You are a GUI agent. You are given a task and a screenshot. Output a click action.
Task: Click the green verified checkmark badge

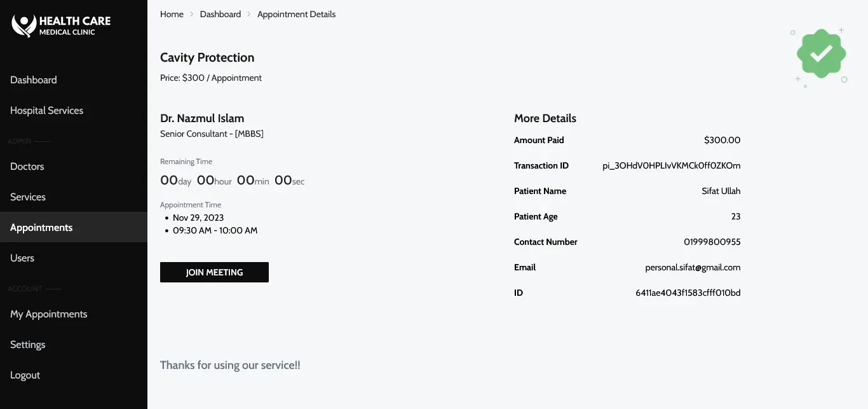[x=821, y=53]
